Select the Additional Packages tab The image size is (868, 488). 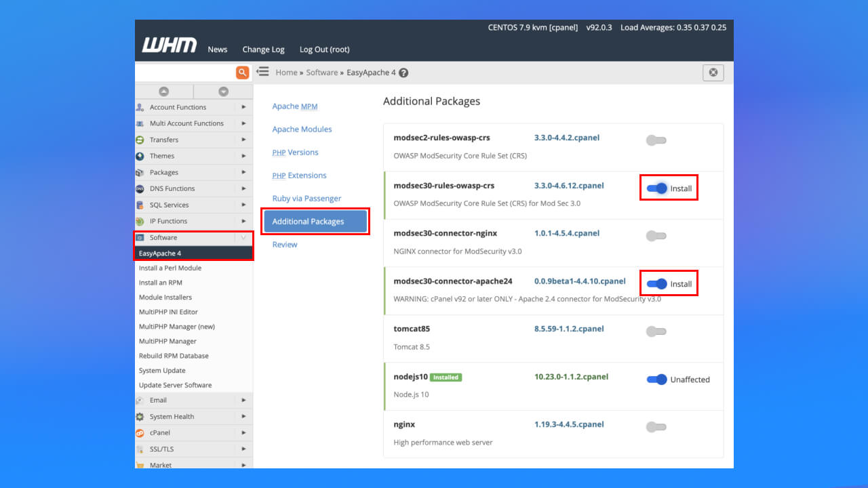315,222
